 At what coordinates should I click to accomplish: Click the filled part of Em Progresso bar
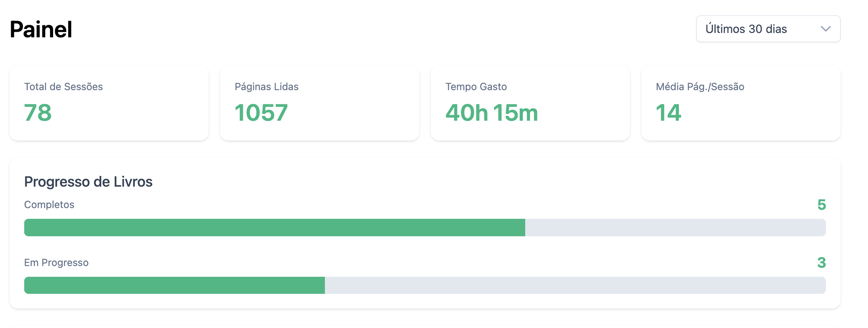(175, 286)
